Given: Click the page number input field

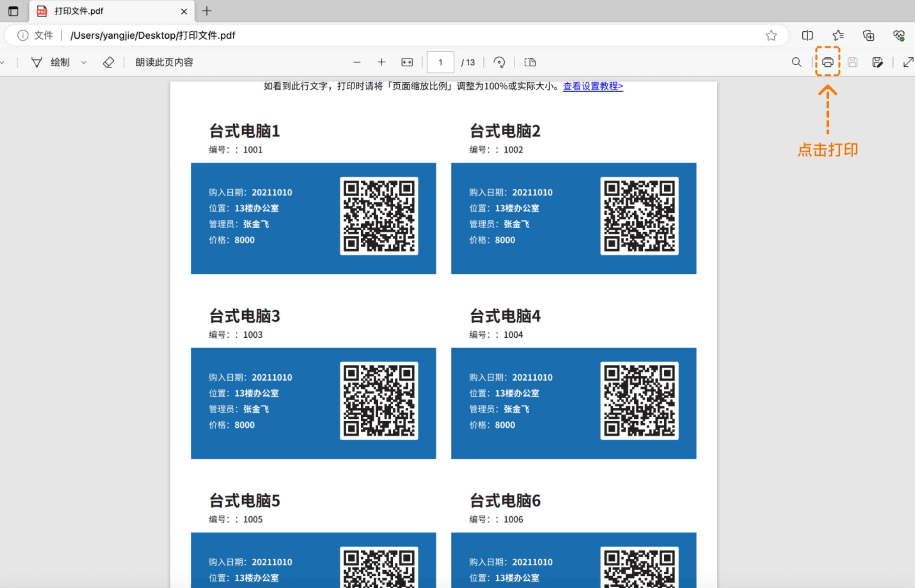Looking at the screenshot, I should [440, 62].
